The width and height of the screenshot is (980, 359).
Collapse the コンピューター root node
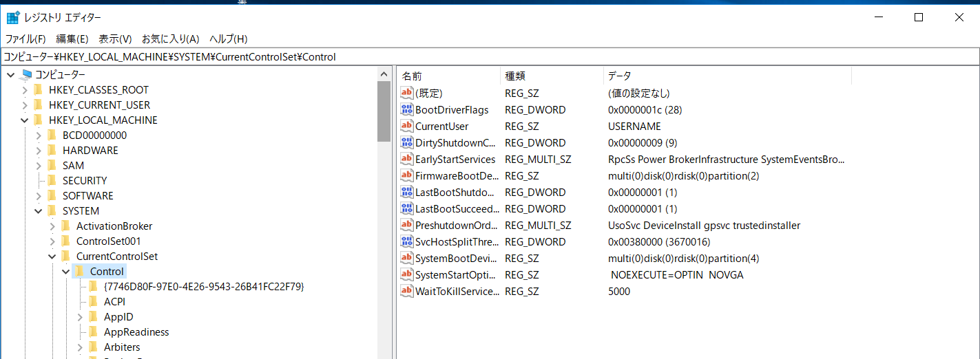tap(11, 75)
